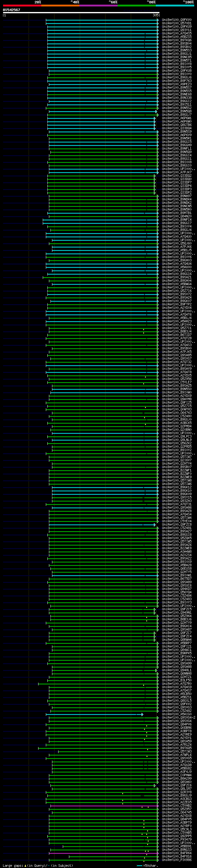197x868 pixels.
Task: Click the purple ~60% identity legend segment
Action: (99, 6)
